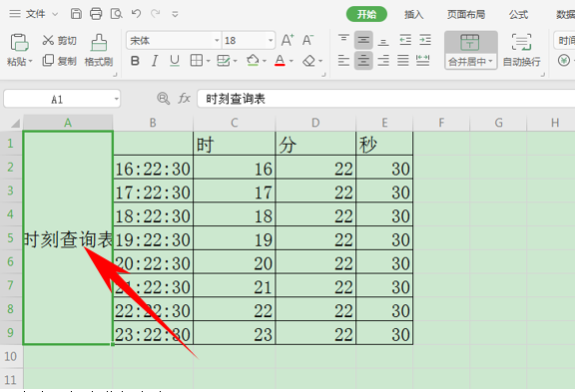Select column C header
The image size is (575, 392).
234,123
